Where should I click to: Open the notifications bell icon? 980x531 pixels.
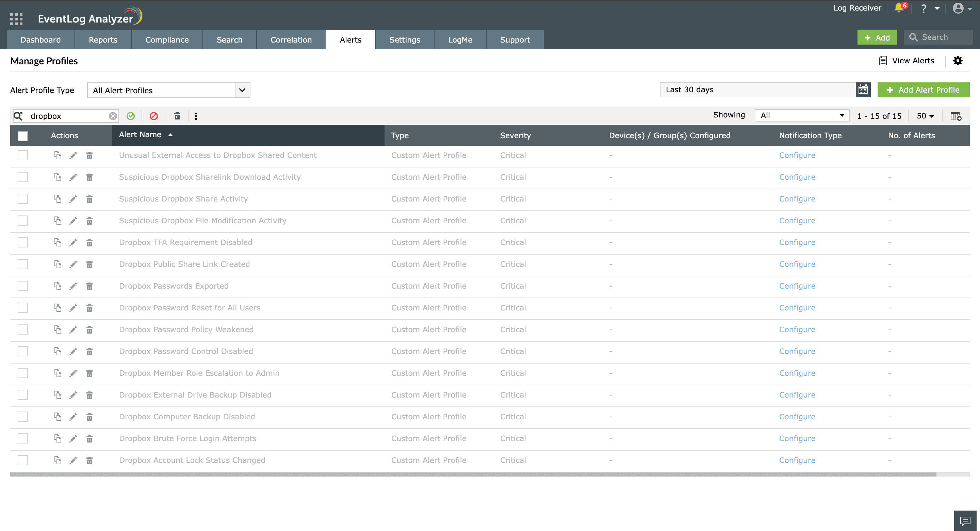pos(899,8)
